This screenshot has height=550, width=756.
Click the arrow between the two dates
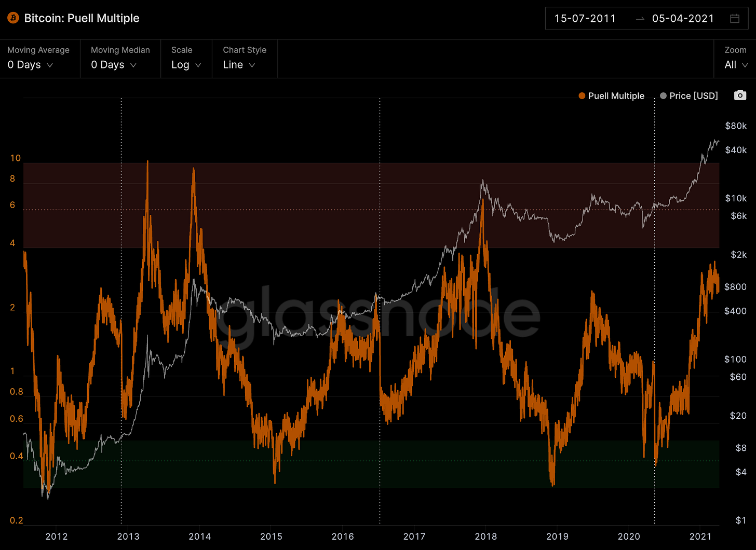640,19
